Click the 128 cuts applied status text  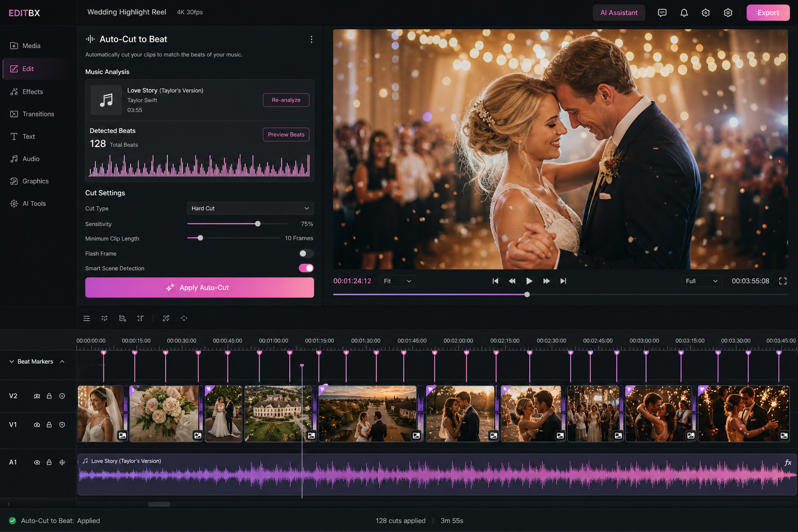point(401,521)
